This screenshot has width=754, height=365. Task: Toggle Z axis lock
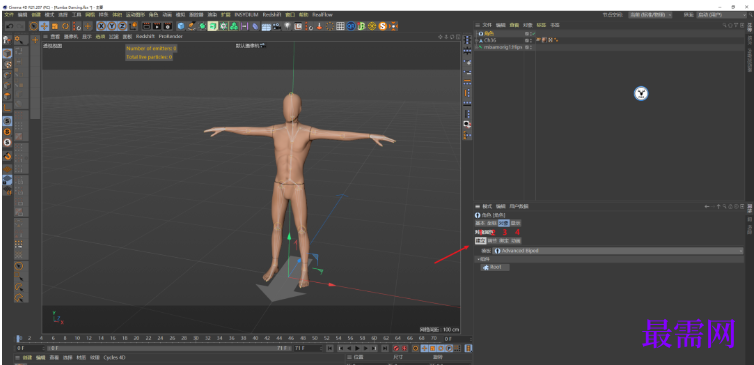[x=123, y=26]
